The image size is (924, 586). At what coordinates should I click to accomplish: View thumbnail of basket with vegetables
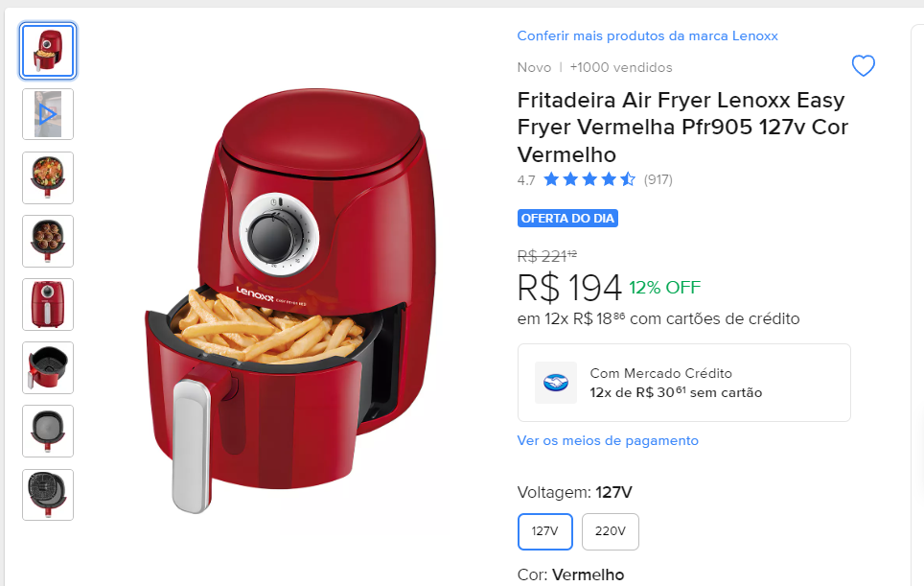(48, 177)
